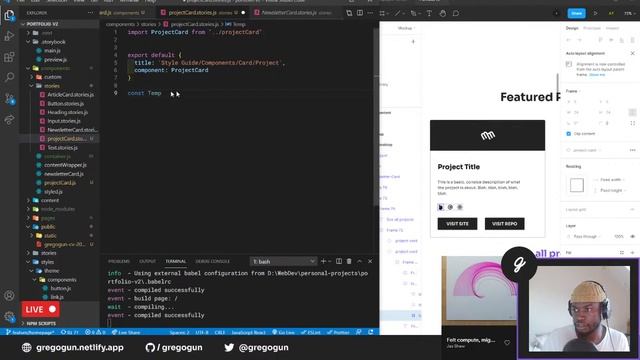Collapse the styles folder
The image size is (640, 360).
tap(47, 262)
